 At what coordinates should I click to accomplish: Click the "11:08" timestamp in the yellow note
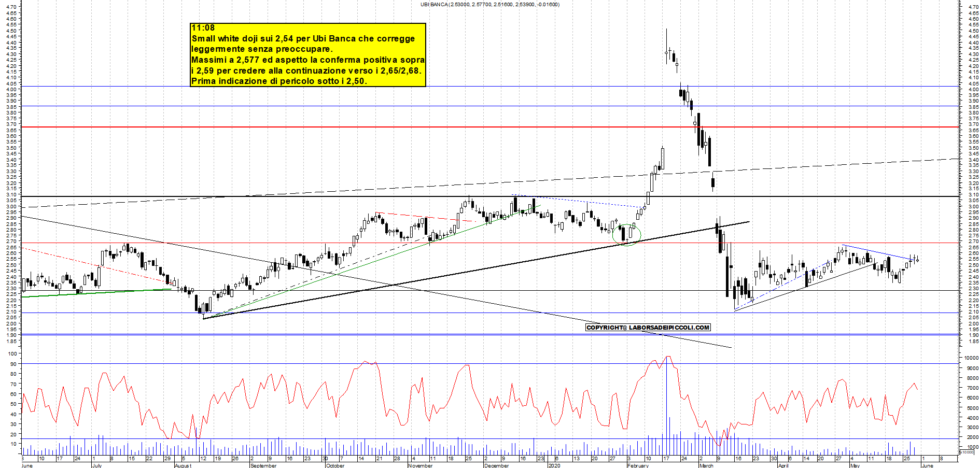tap(203, 28)
